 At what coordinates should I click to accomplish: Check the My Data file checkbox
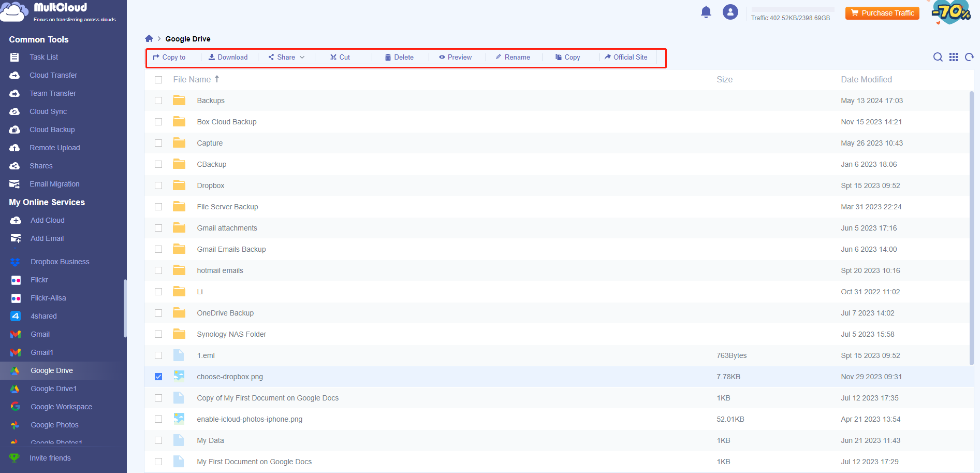158,440
